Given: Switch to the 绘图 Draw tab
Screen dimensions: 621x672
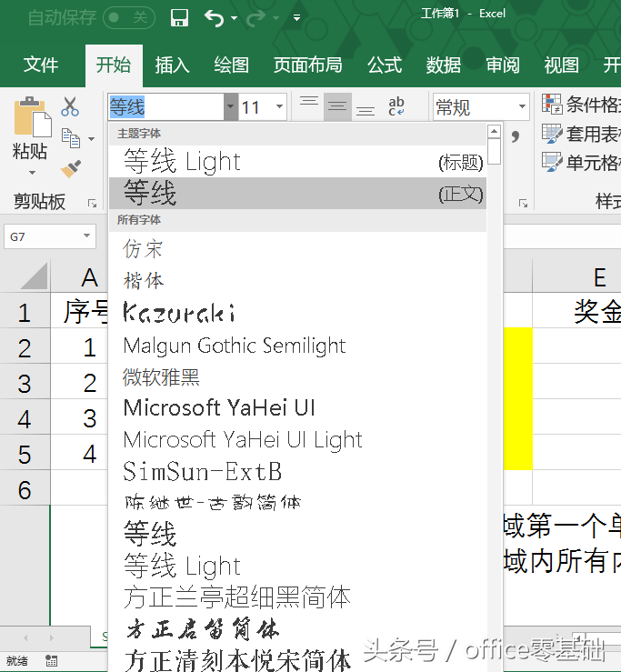Looking at the screenshot, I should 232,65.
